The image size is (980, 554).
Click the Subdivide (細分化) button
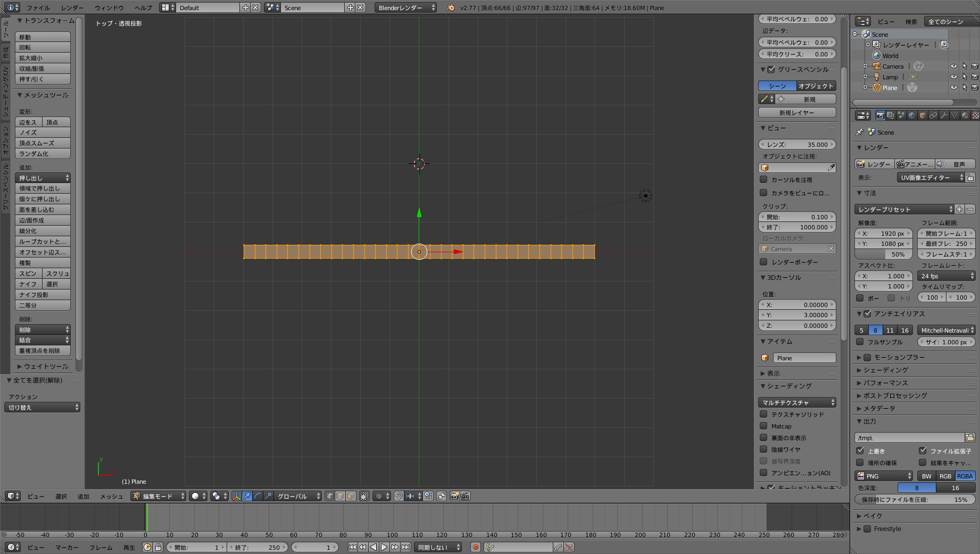43,231
